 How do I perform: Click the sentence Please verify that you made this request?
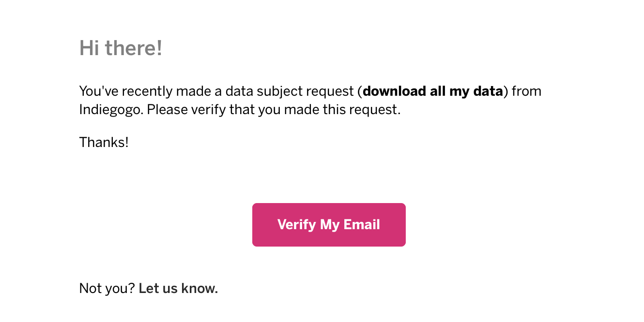click(x=274, y=110)
